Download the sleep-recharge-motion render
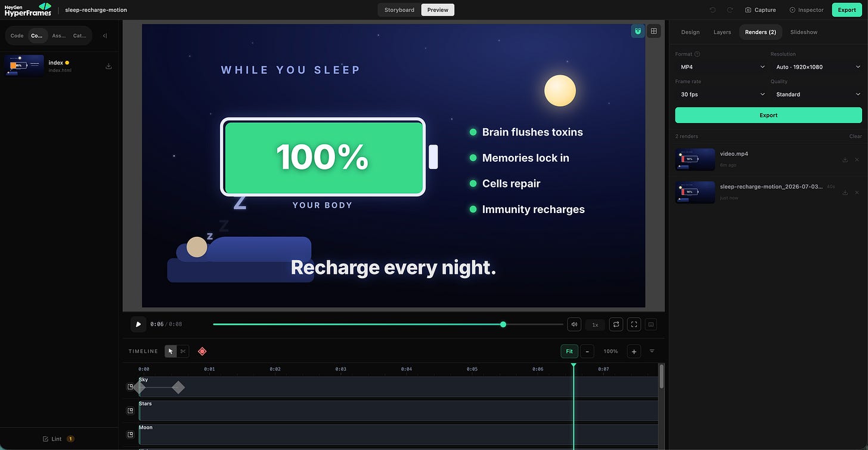This screenshot has height=450, width=868. tap(845, 193)
